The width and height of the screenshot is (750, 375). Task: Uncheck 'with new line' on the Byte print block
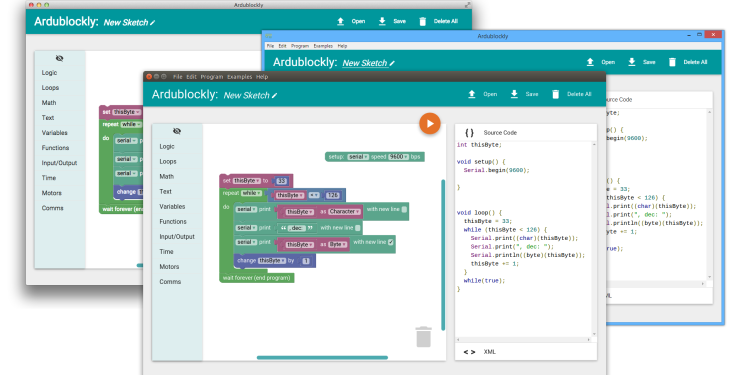pyautogui.click(x=391, y=243)
